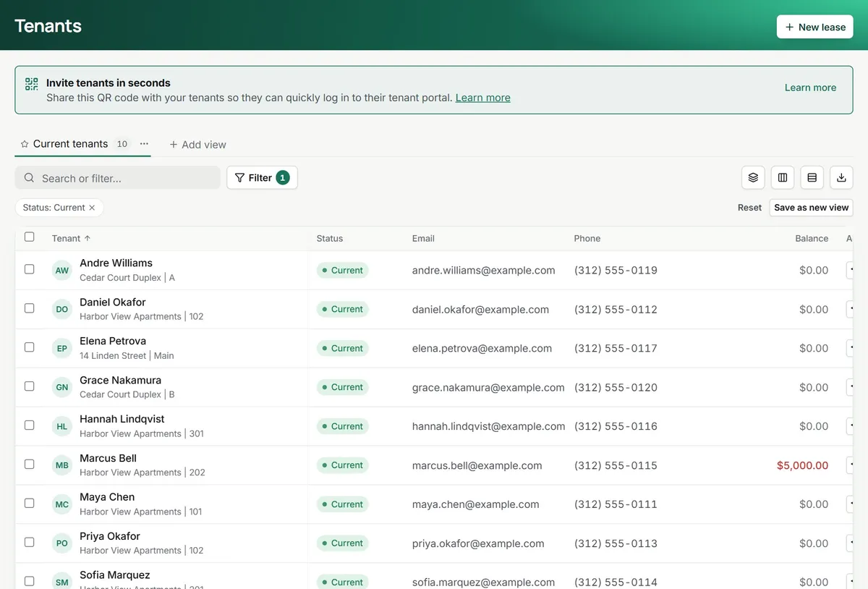Click the download export icon
This screenshot has width=868, height=589.
pyautogui.click(x=841, y=177)
